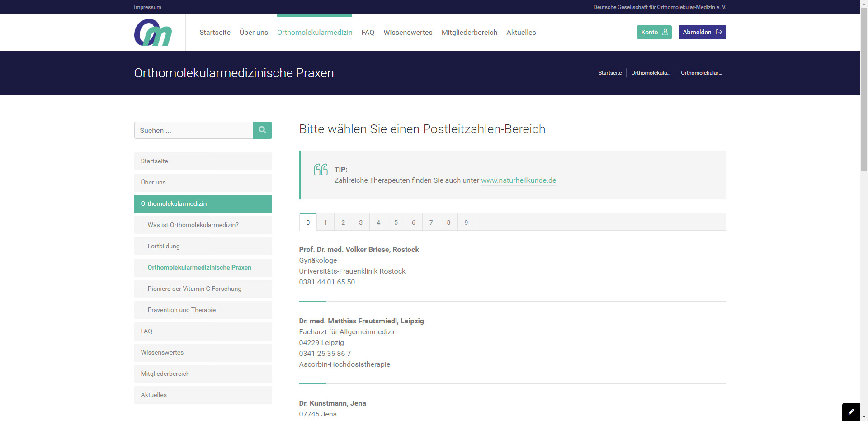Screen dimensions: 868x421
Task: Select postal code tab 7
Action: (431, 222)
